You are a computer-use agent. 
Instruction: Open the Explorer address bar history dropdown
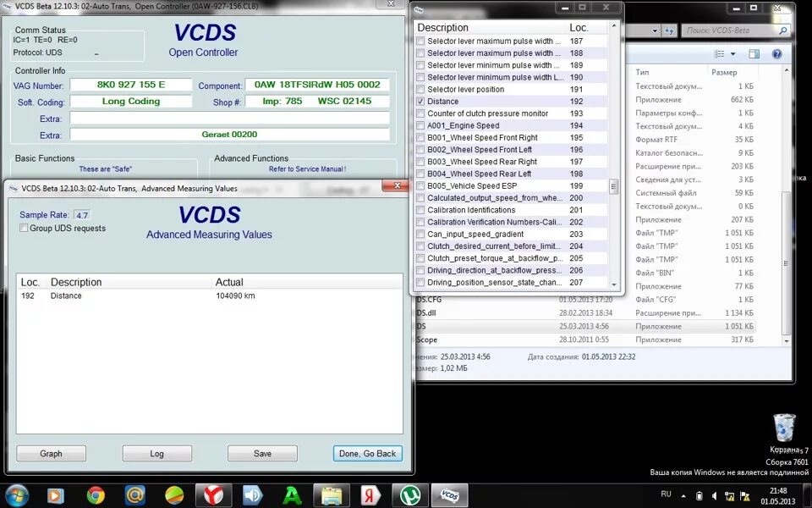pos(655,30)
